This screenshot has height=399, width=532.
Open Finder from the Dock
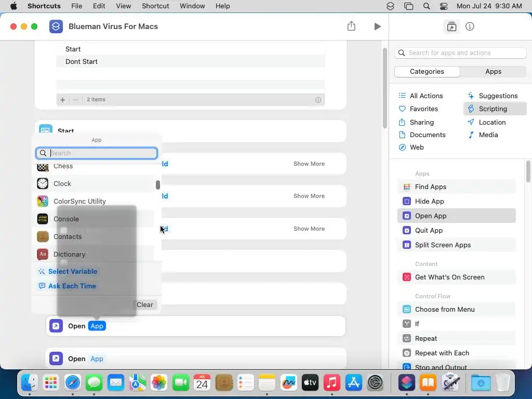pyautogui.click(x=30, y=383)
